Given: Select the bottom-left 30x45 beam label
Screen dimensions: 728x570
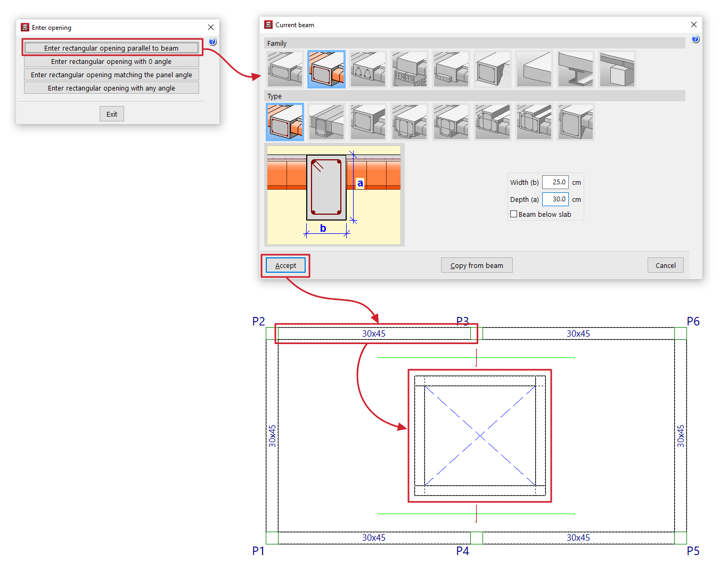Looking at the screenshot, I should [374, 538].
